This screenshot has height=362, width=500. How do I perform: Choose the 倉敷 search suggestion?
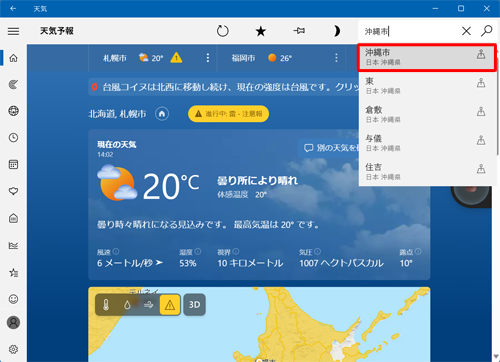(427, 114)
